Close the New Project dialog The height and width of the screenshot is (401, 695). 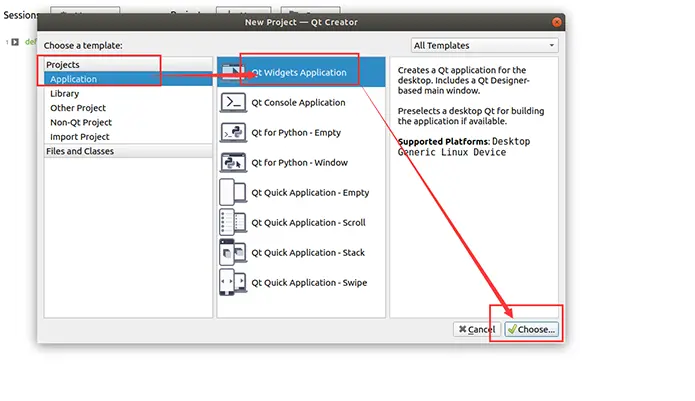pos(556,22)
